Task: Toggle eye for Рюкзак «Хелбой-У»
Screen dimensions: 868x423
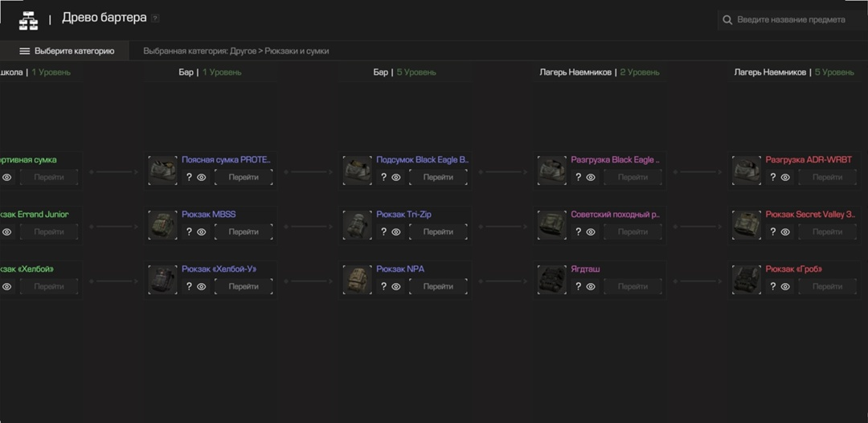Action: (202, 286)
